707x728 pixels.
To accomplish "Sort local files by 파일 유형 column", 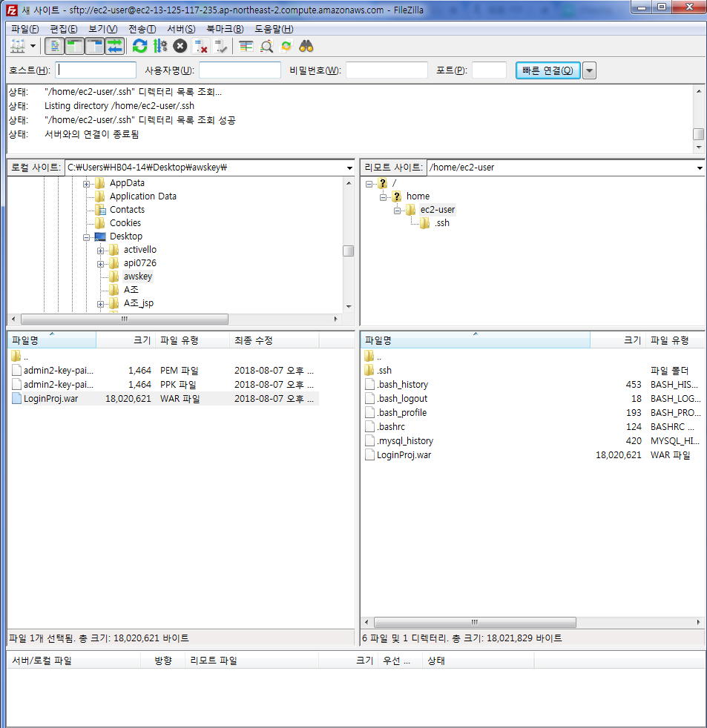I will pyautogui.click(x=192, y=340).
